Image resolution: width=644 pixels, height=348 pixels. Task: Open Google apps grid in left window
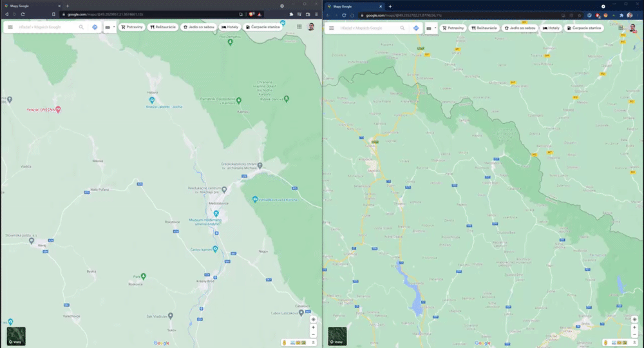[299, 26]
